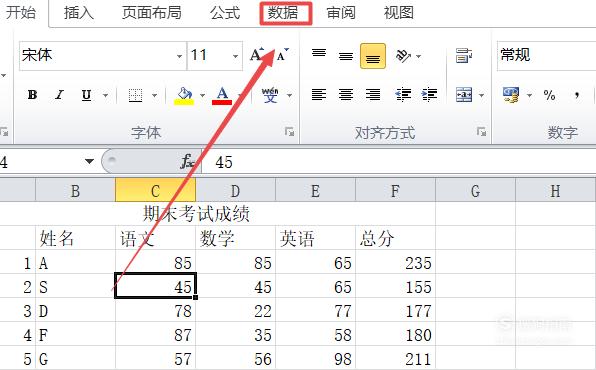Screen dimensions: 596x370
Task: Open phonetic guide dropdown arrow
Action: tap(290, 95)
